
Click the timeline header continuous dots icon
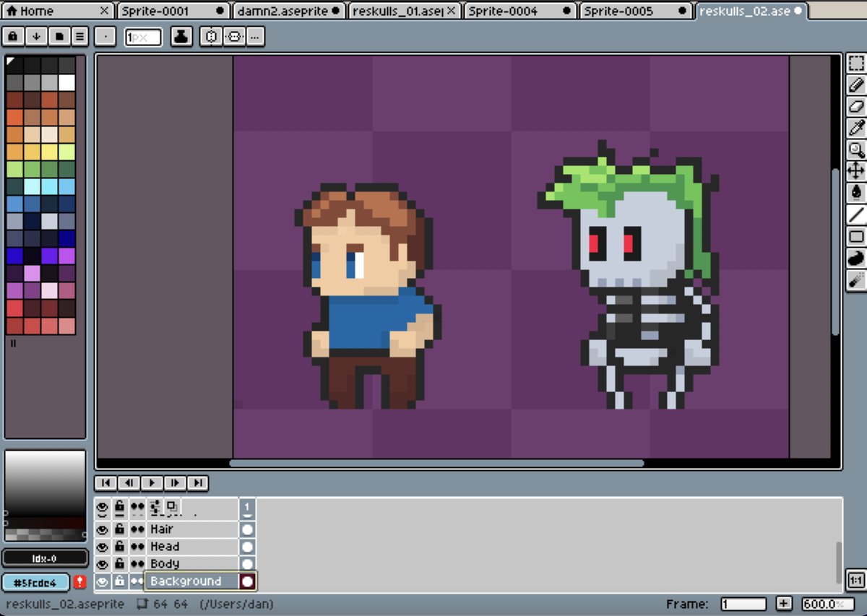(137, 508)
